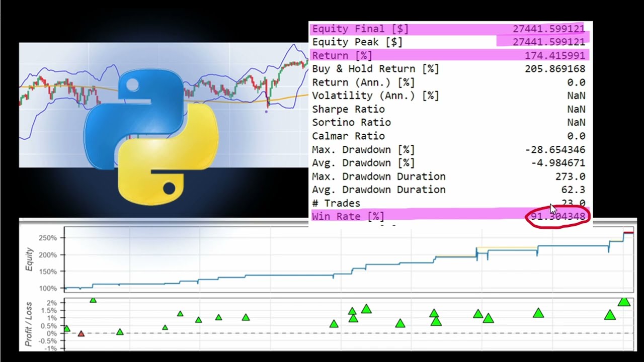Select the 0.0 value in Calmar Ratio row
Image resolution: width=644 pixels, height=362 pixels.
576,136
